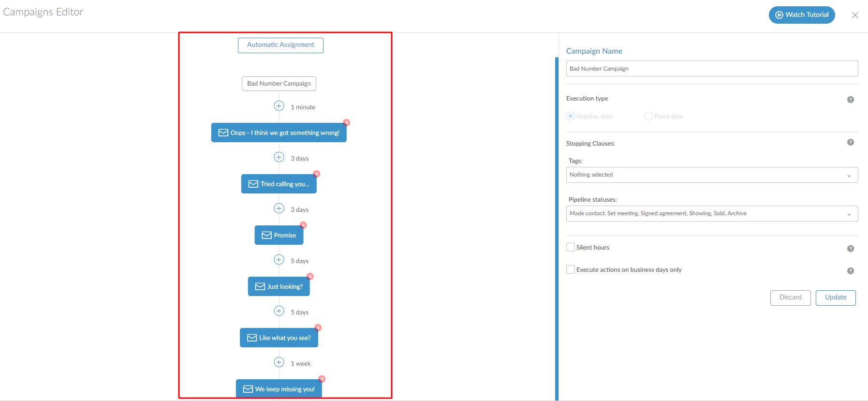Open the 'Like what you see?' email step
Screen dimensions: 868x401
click(x=279, y=338)
